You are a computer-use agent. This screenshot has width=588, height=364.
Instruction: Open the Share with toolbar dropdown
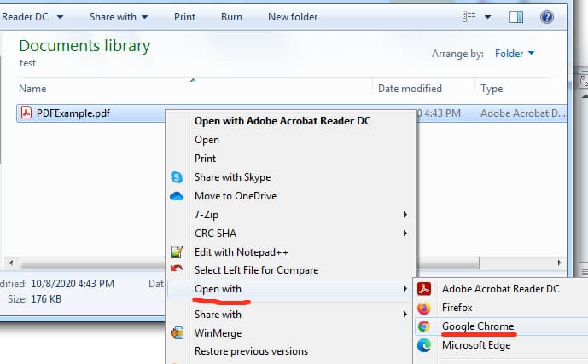click(119, 17)
